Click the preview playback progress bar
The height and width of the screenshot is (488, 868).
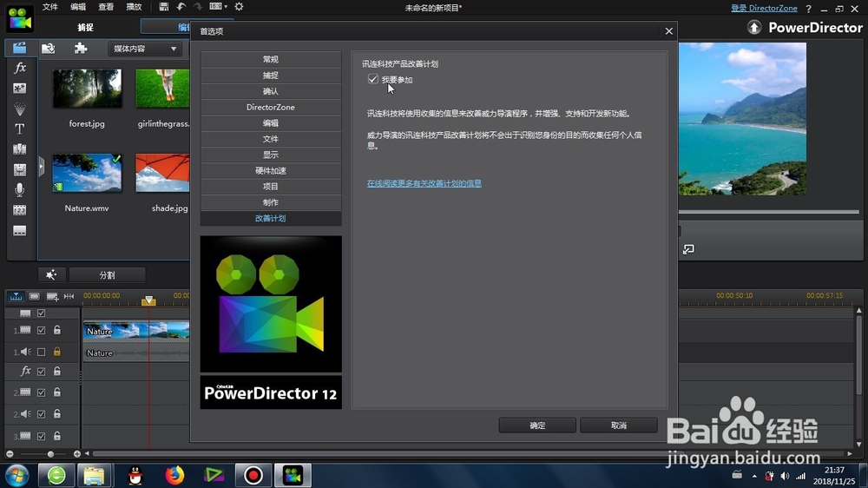[769, 212]
